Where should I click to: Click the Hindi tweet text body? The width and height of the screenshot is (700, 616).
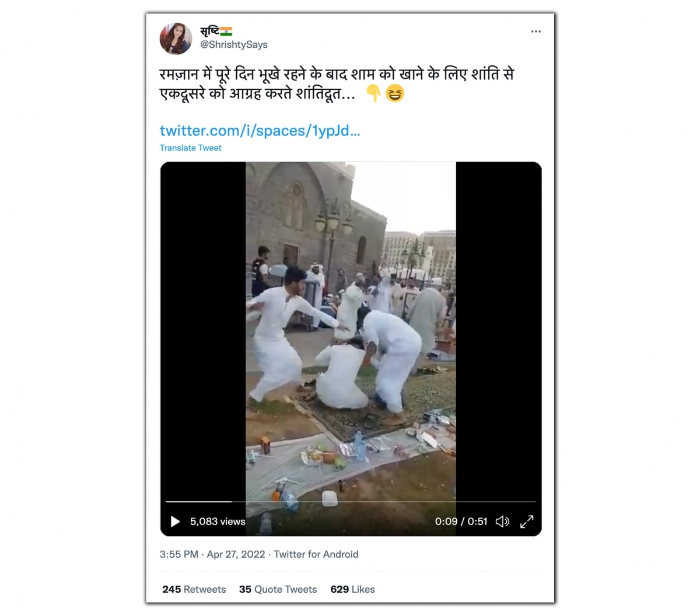[337, 84]
